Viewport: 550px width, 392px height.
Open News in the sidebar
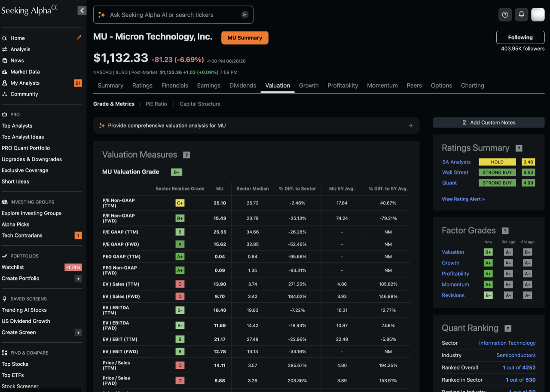[17, 61]
